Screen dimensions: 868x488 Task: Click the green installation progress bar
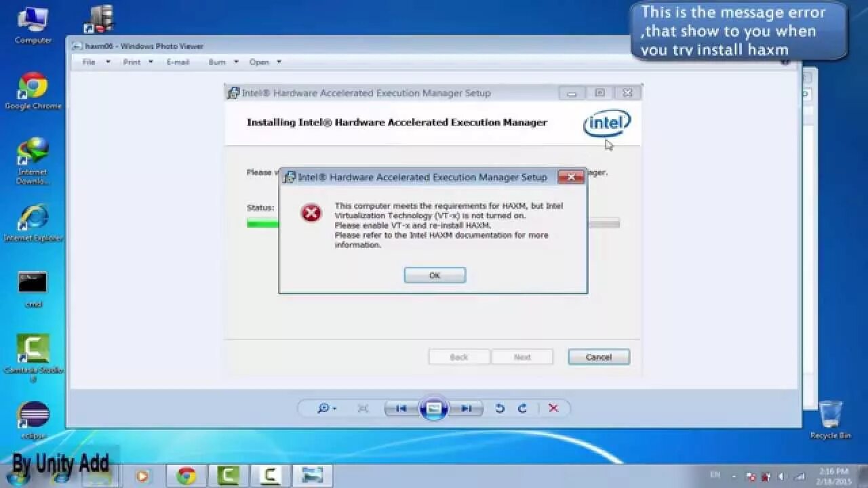click(x=263, y=223)
